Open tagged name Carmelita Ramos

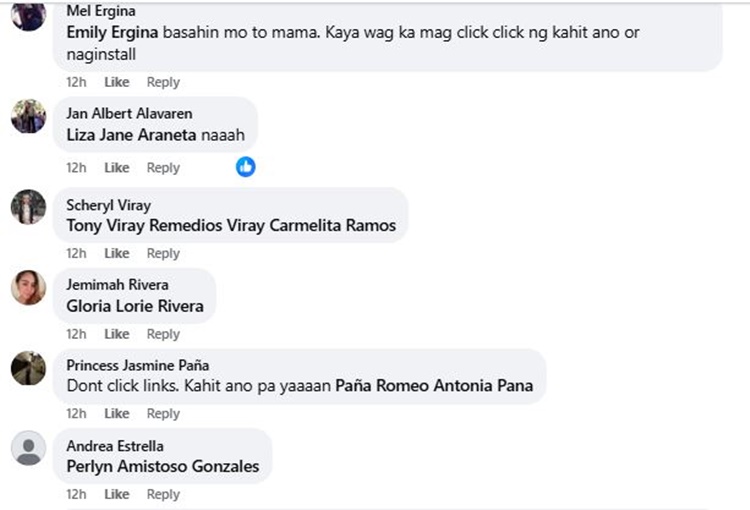click(x=333, y=226)
